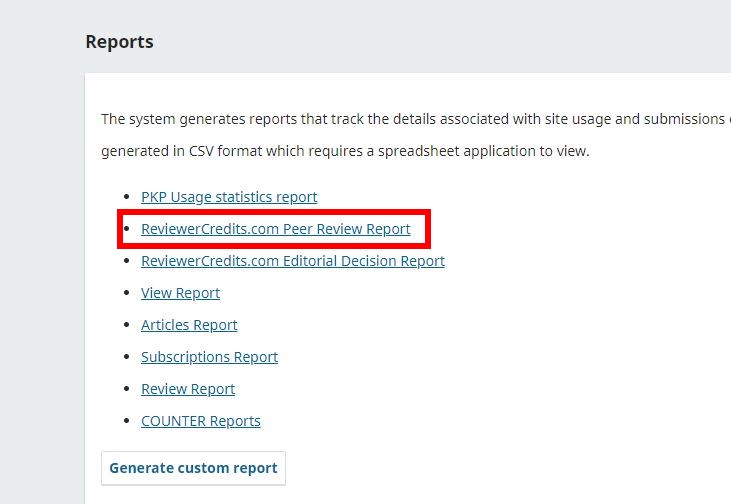
Task: Click the bullet beside Articles Report
Action: click(x=126, y=326)
